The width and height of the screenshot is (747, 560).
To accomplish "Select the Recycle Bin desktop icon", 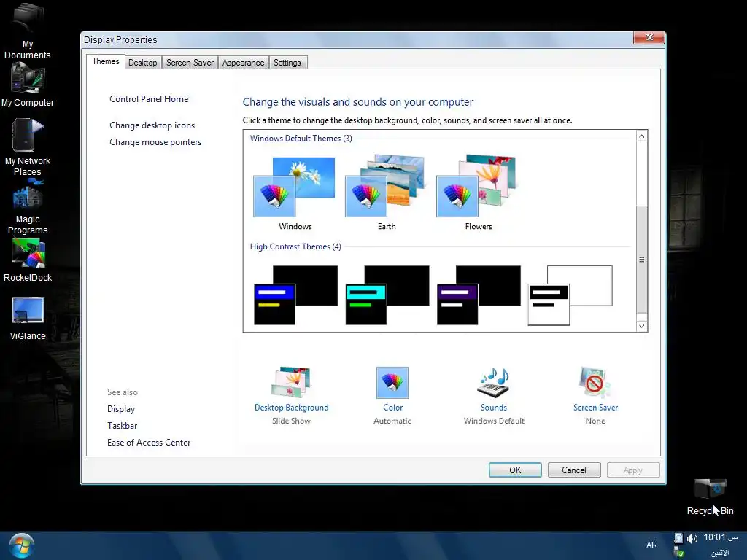I will click(710, 497).
